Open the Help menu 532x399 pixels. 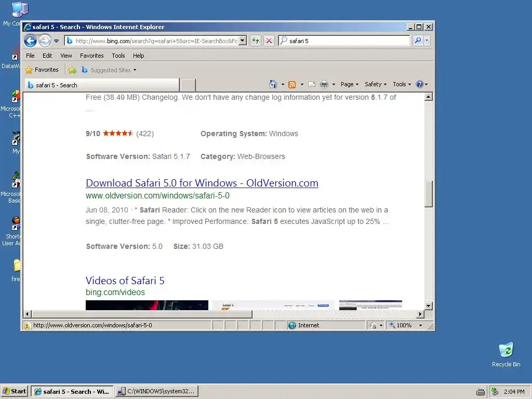(138, 56)
